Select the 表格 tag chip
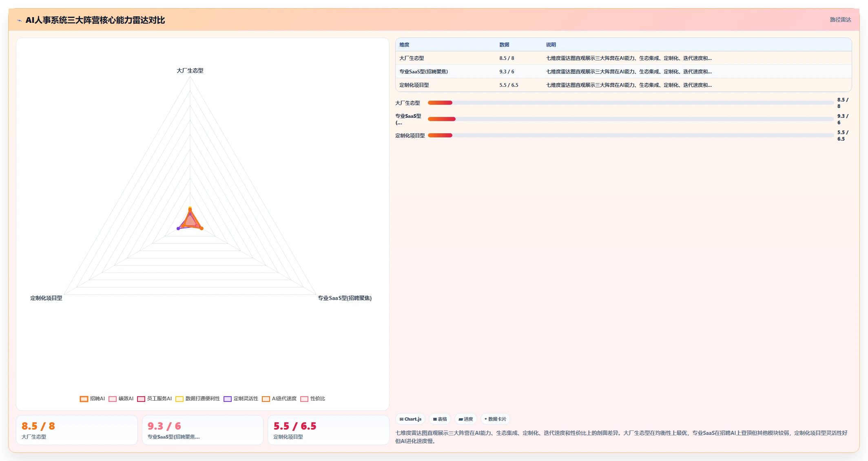 (x=440, y=419)
